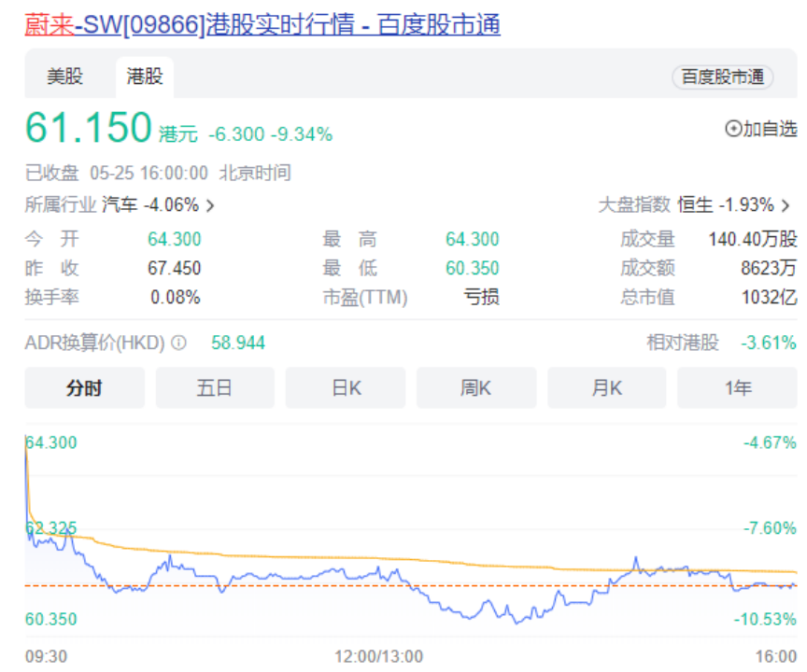Click the 60.350 chart axis label

pos(51,619)
